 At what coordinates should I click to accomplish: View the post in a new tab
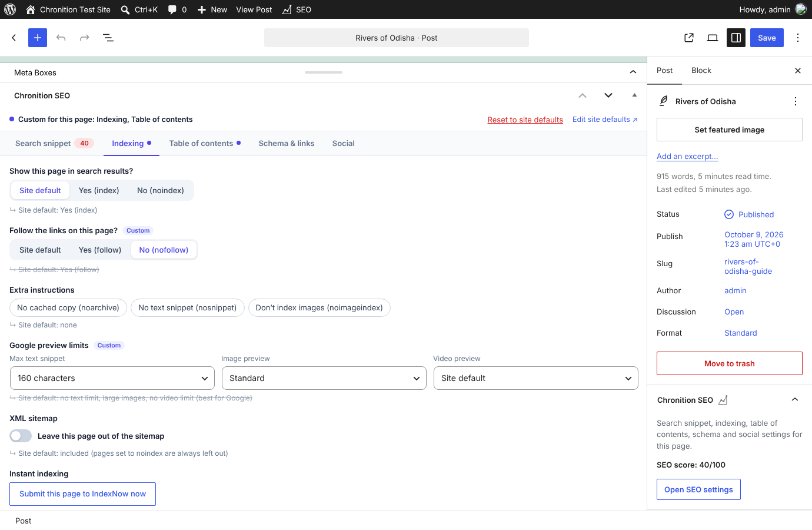click(689, 38)
